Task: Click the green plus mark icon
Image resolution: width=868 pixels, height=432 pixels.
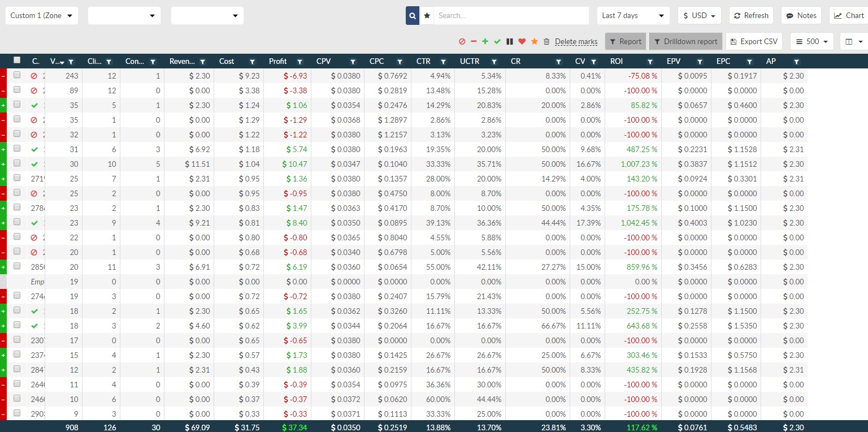Action: tap(485, 42)
